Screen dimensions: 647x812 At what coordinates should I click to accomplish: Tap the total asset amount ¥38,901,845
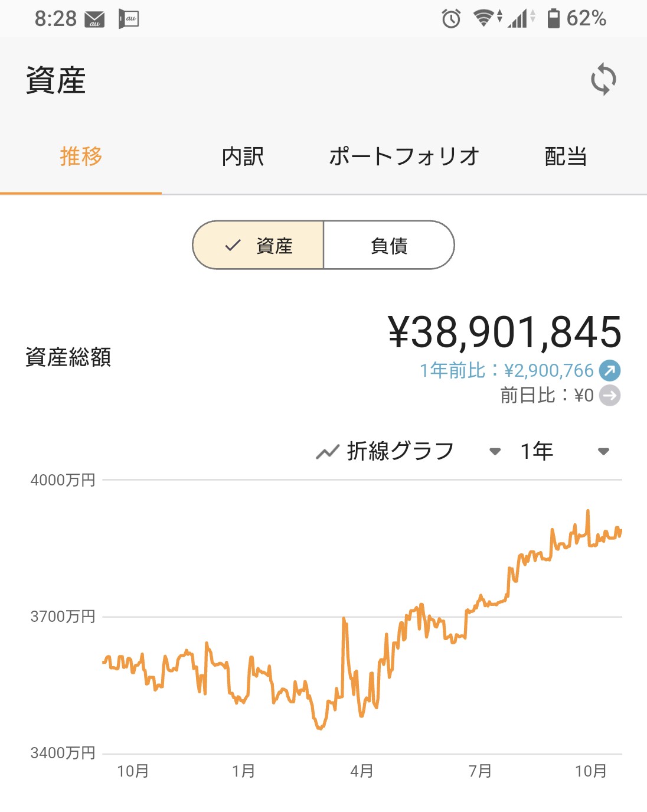pyautogui.click(x=504, y=332)
